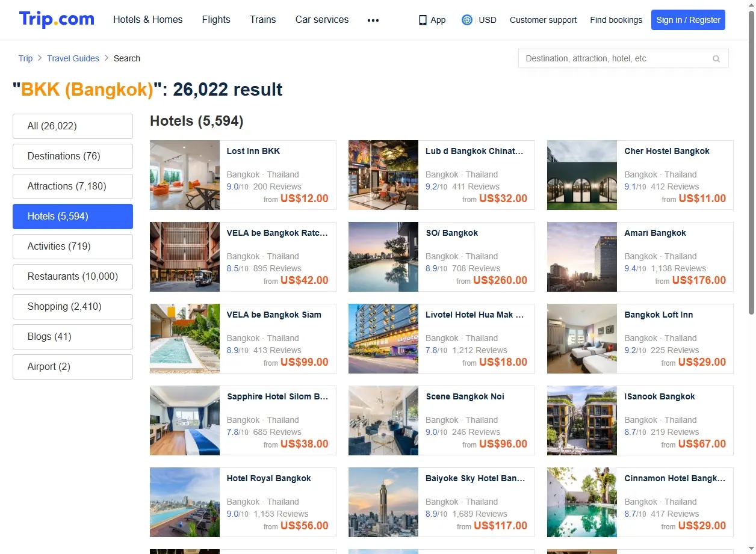Viewport: 756px width, 554px height.
Task: Open Lost Inn BKK photo
Action: point(185,175)
